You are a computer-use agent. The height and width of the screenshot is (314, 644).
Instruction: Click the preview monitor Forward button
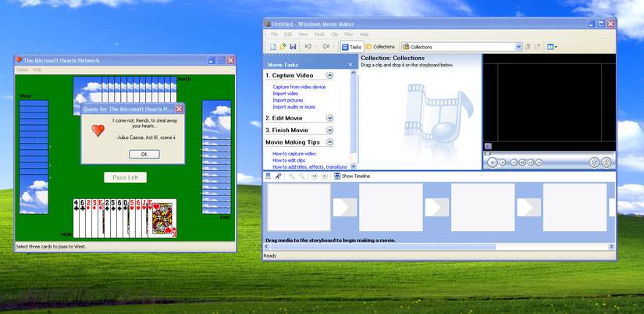[539, 162]
